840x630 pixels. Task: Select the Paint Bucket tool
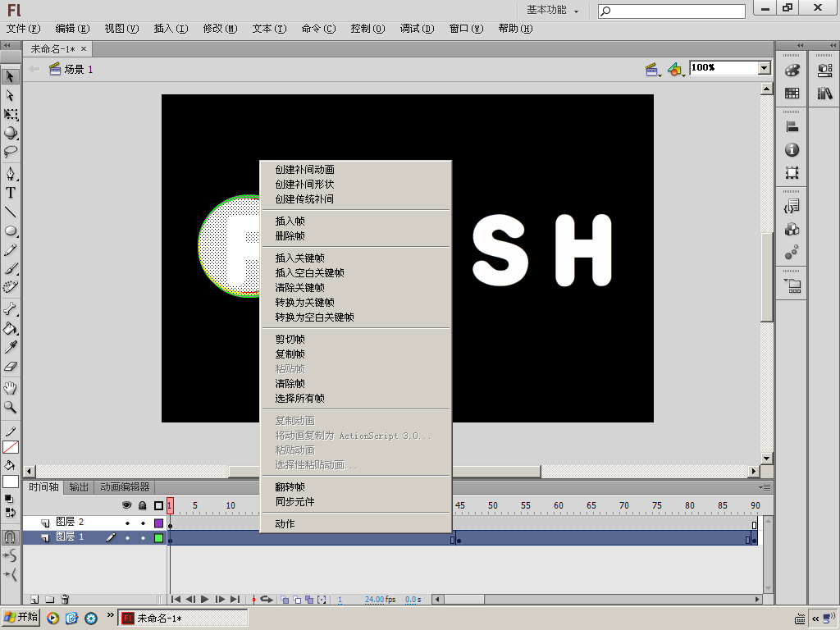(10, 328)
